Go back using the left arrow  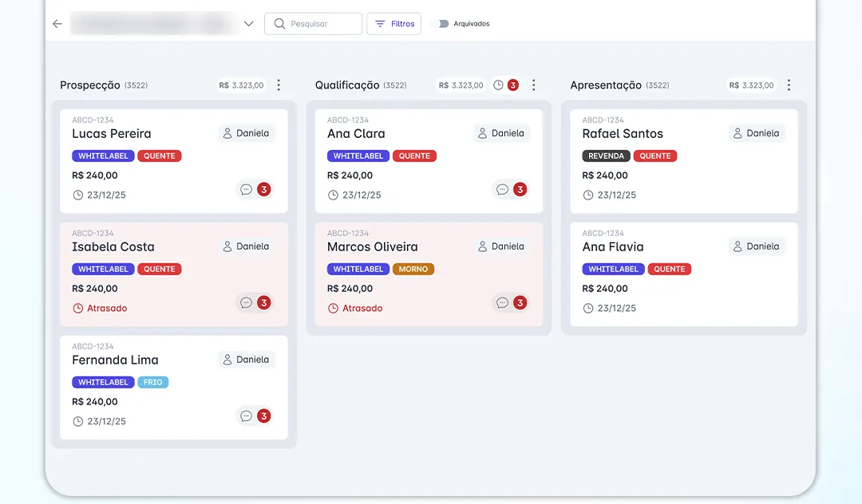(57, 24)
